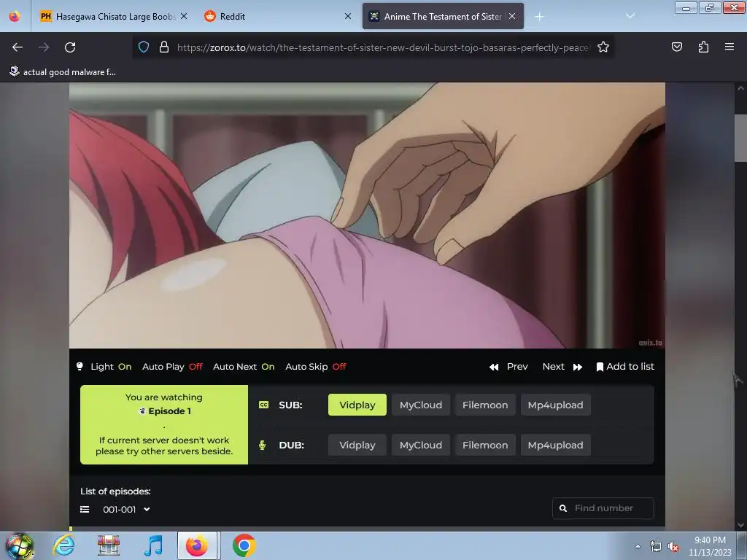Screen dimensions: 747x560
Task: Expand the 001-001 episode range dropdown
Action: point(126,510)
